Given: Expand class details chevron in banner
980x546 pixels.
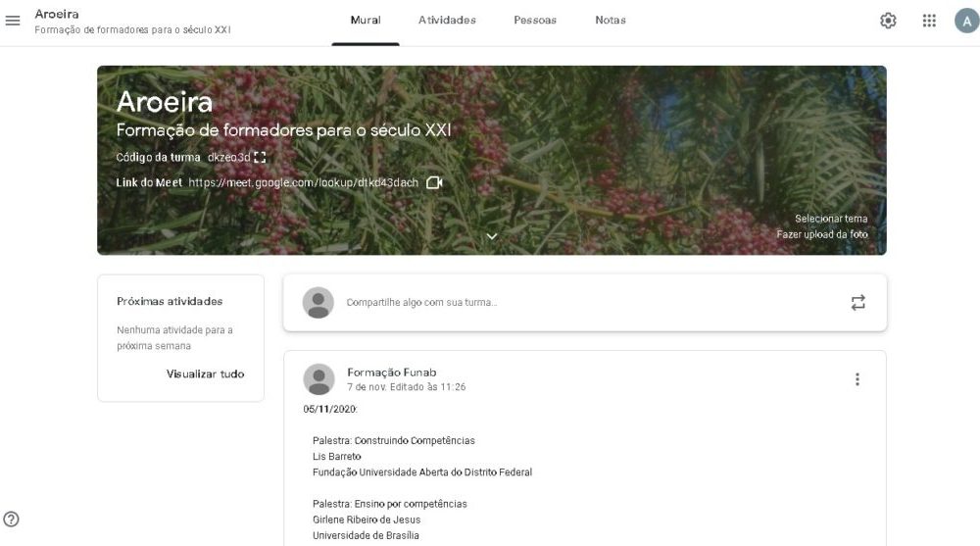Looking at the screenshot, I should [491, 236].
